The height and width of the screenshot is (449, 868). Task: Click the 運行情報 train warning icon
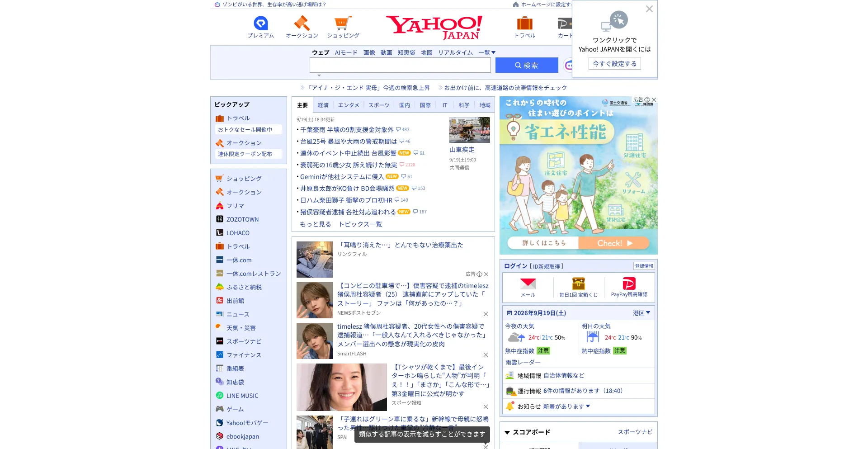tap(511, 391)
